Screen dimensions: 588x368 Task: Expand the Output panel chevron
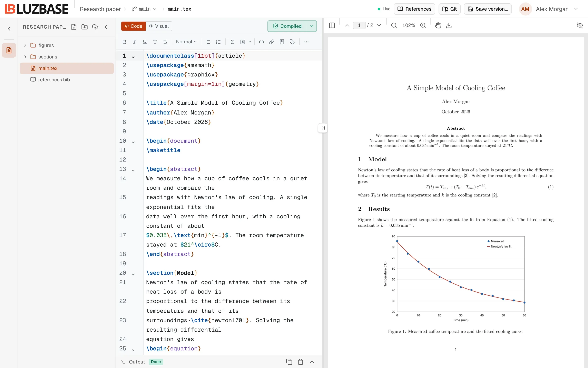coord(312,362)
